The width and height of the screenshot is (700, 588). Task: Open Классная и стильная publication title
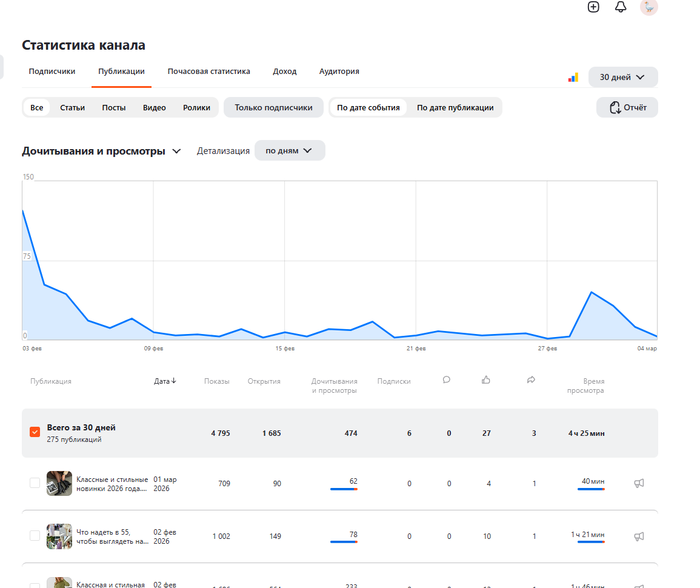111,584
